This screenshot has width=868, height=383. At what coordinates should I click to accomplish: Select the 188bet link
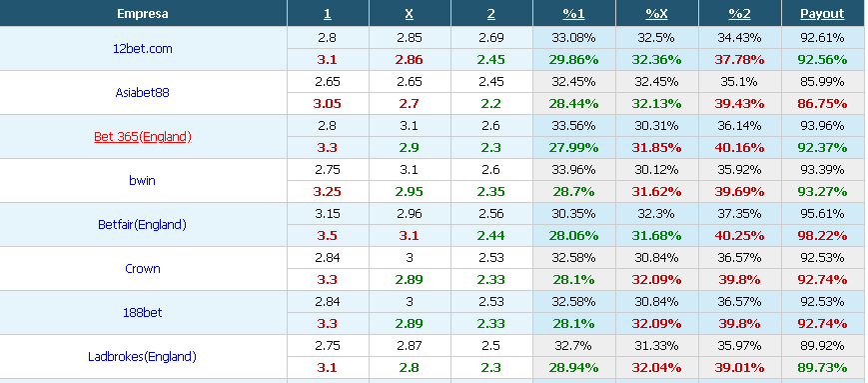click(142, 313)
